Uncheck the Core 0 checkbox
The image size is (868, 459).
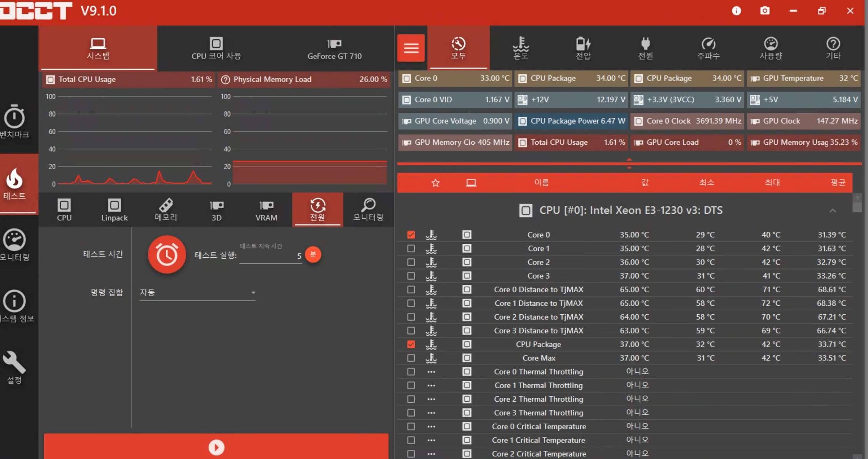[x=411, y=235]
